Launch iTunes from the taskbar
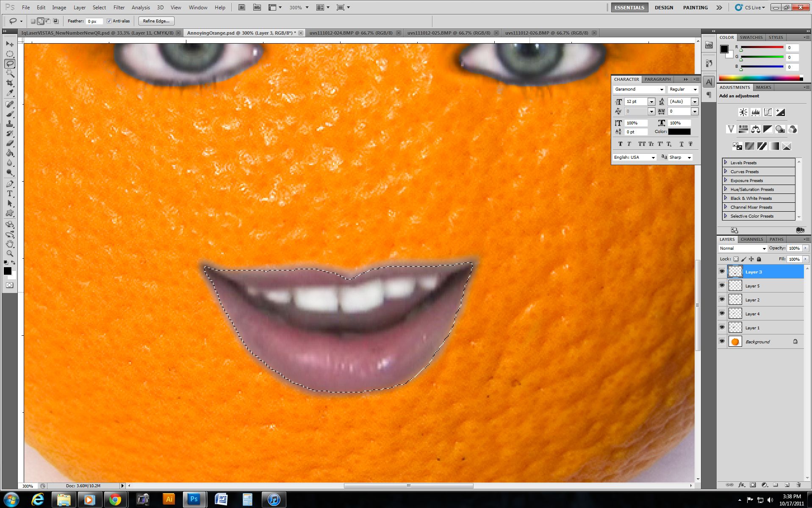The width and height of the screenshot is (812, 508). point(274,500)
